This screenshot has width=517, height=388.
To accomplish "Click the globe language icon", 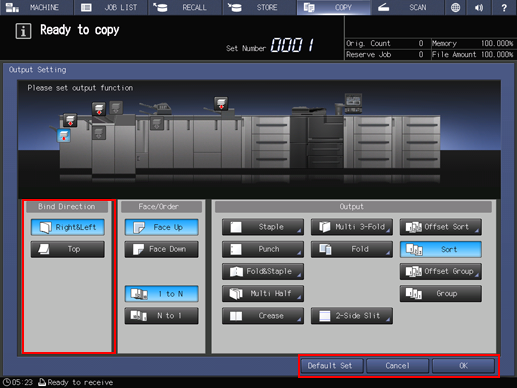I will tap(455, 7).
